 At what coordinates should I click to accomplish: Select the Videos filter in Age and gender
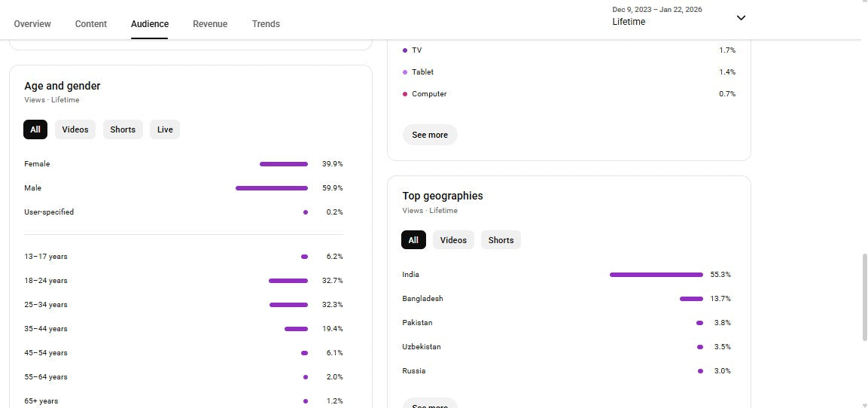coord(75,129)
